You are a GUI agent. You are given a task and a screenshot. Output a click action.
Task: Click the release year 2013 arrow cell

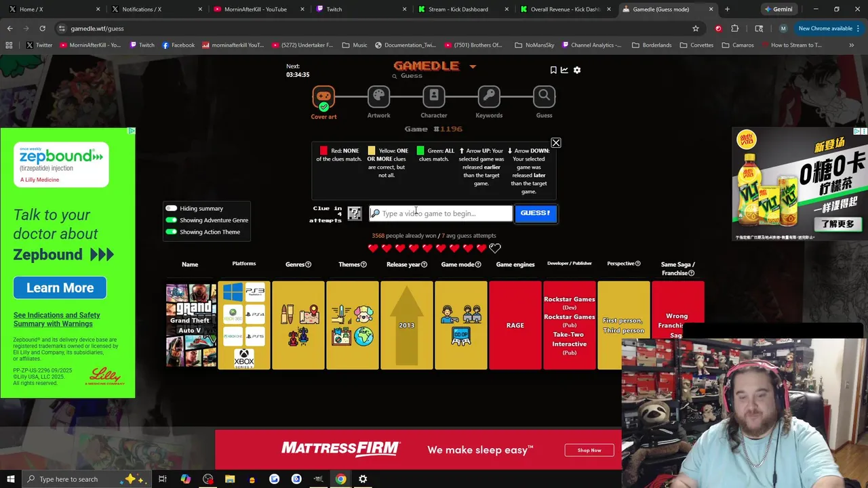click(x=406, y=325)
